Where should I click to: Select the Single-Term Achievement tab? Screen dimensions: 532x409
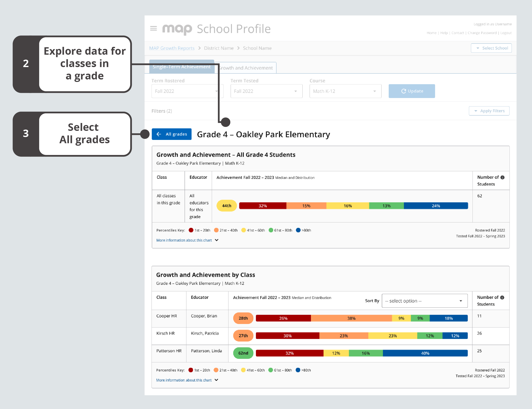tap(182, 66)
